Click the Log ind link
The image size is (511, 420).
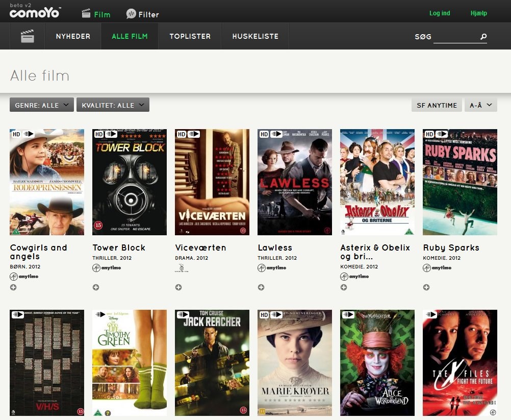pyautogui.click(x=440, y=13)
